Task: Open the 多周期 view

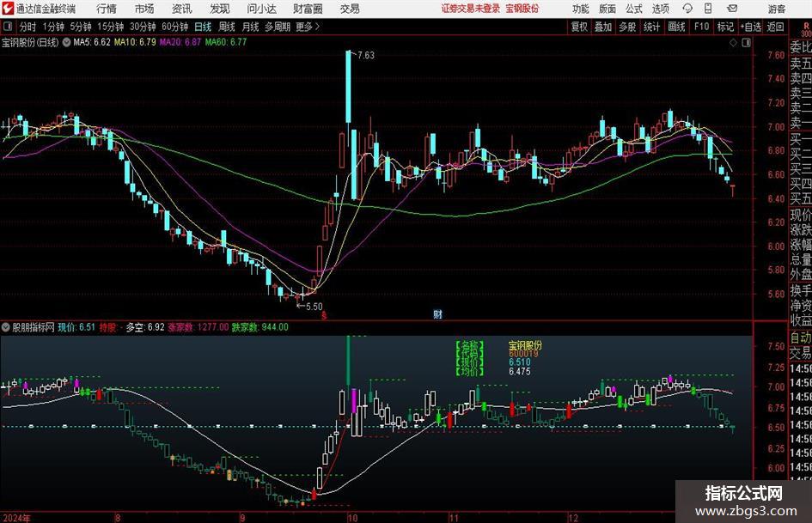Action: [x=277, y=27]
